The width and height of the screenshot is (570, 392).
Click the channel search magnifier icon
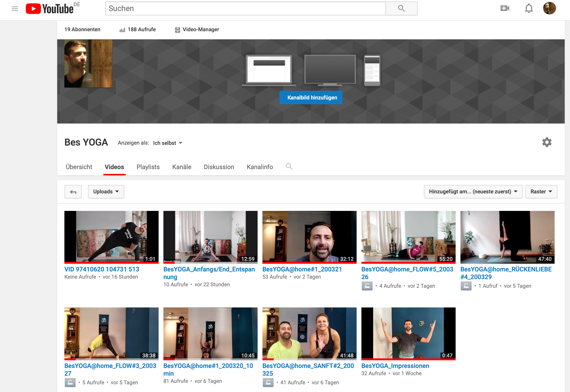coord(289,166)
